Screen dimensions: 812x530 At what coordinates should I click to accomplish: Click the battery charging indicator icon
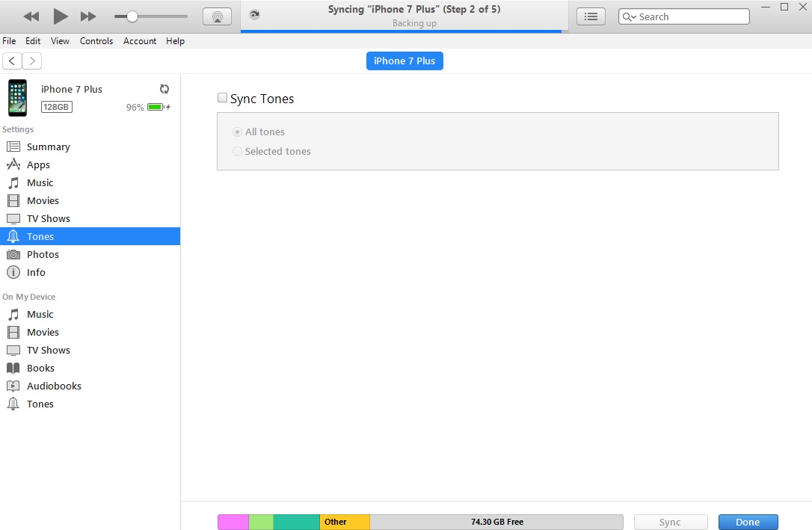coord(159,107)
